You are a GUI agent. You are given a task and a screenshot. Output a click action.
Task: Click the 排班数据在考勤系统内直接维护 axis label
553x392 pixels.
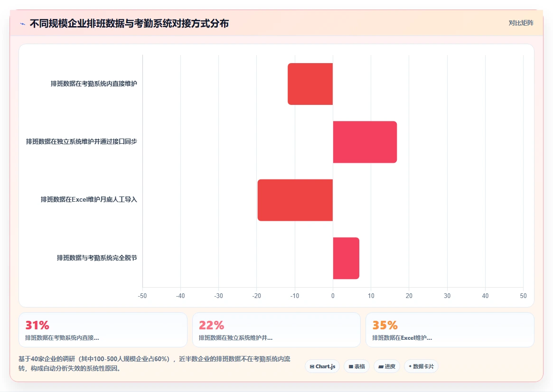(x=94, y=84)
